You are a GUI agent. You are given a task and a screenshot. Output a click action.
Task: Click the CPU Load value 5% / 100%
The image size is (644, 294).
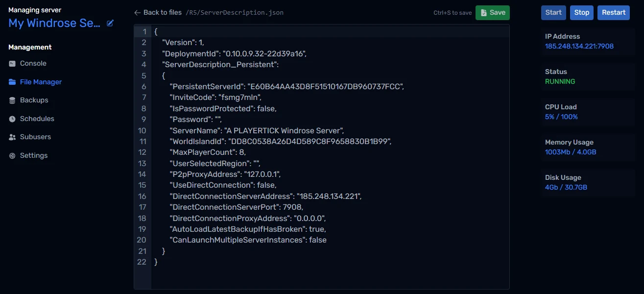[561, 117]
